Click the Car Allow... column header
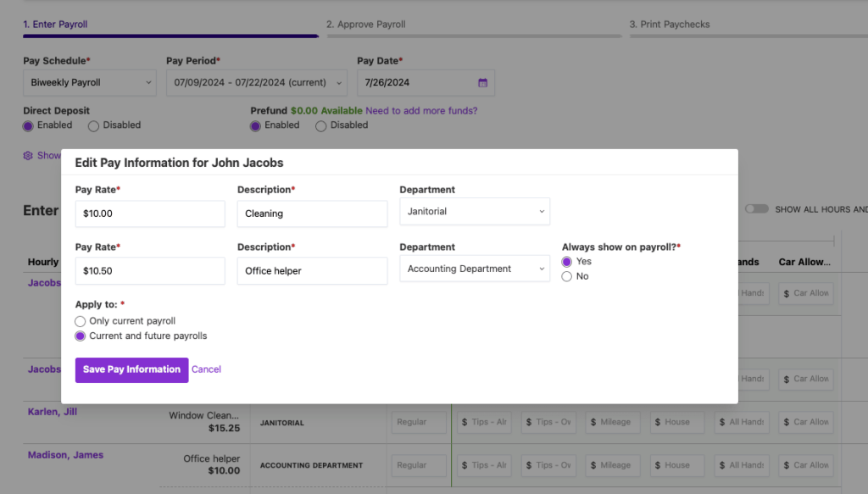 click(x=804, y=262)
